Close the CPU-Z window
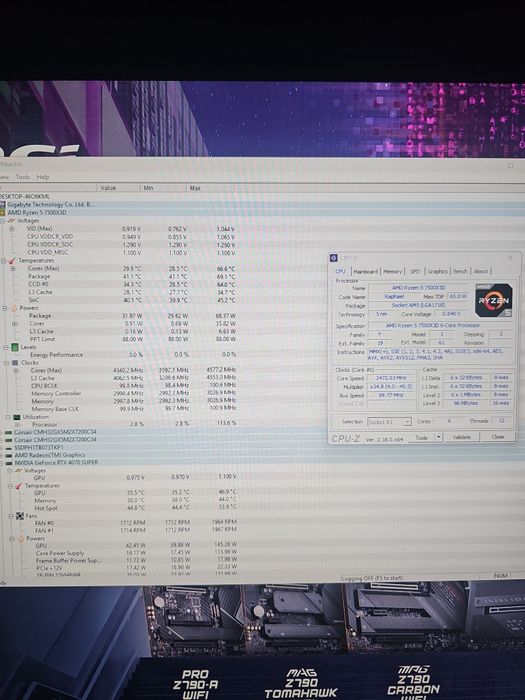This screenshot has width=525, height=700. [x=510, y=258]
